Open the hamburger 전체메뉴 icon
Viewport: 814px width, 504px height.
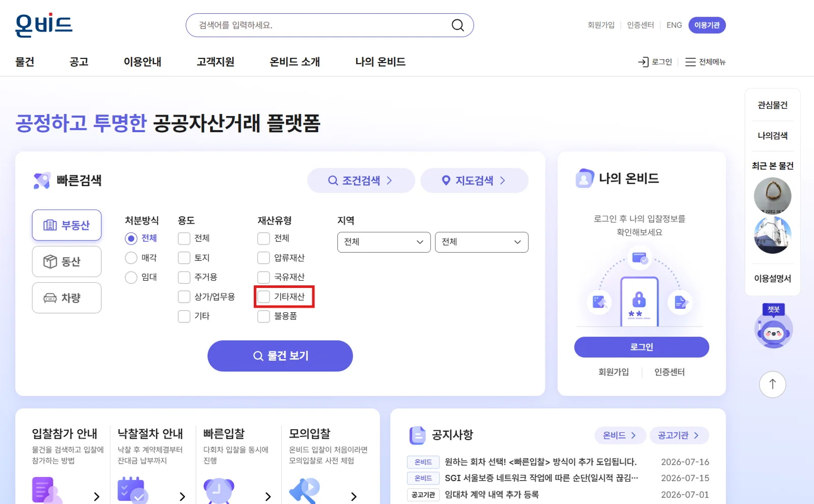[x=690, y=62]
